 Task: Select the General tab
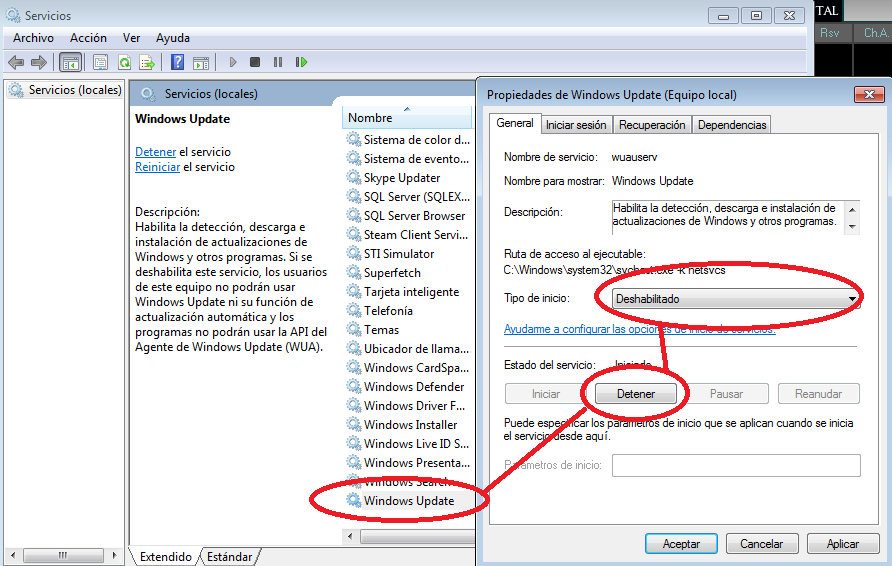point(515,123)
